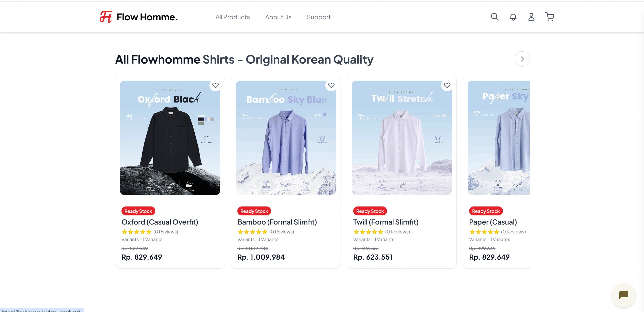Open the chat bubble widget

point(623,295)
